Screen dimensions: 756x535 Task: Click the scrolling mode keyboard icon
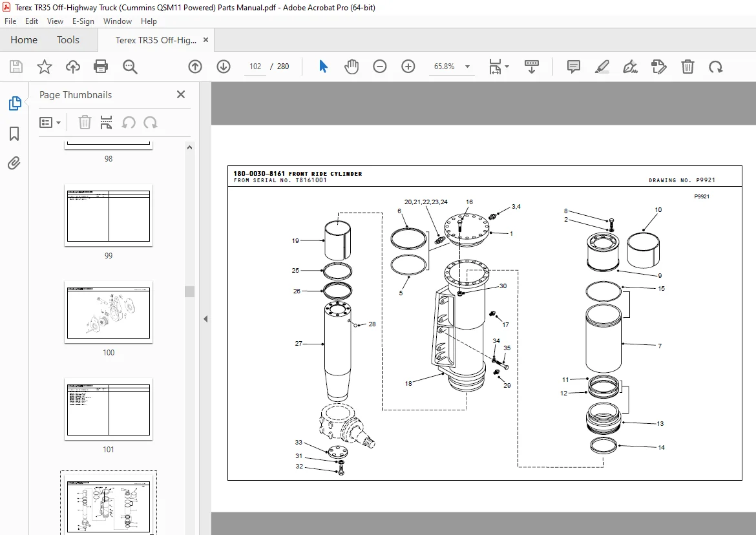(531, 67)
